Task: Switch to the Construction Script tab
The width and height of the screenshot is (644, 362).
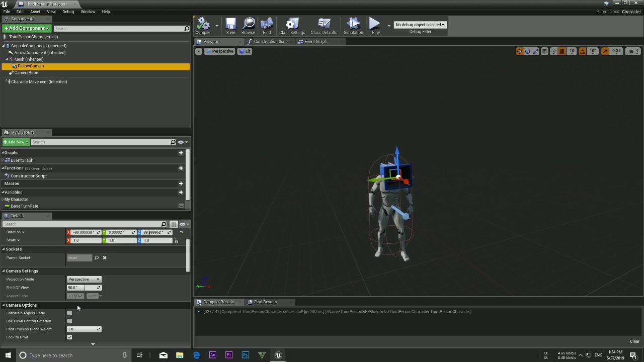Action: (271, 42)
